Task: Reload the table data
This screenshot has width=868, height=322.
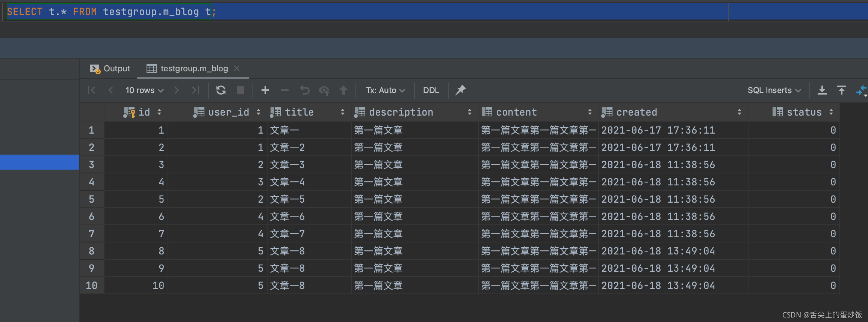Action: click(221, 90)
